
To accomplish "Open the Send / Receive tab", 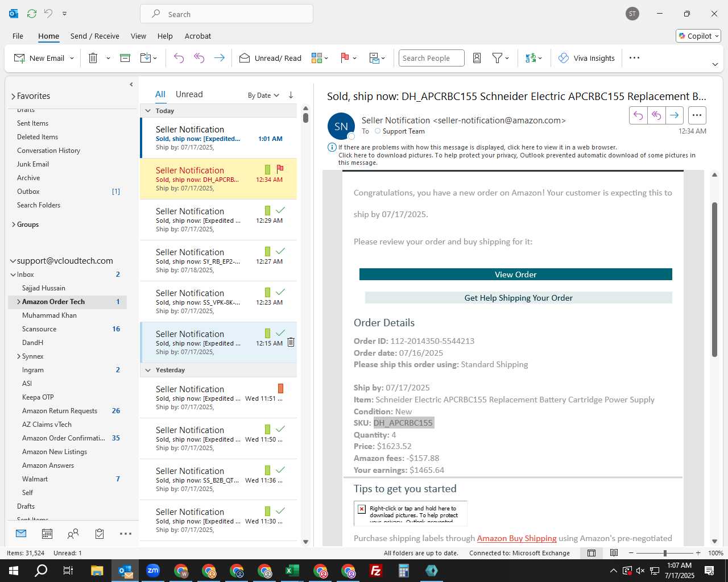I will (x=95, y=36).
